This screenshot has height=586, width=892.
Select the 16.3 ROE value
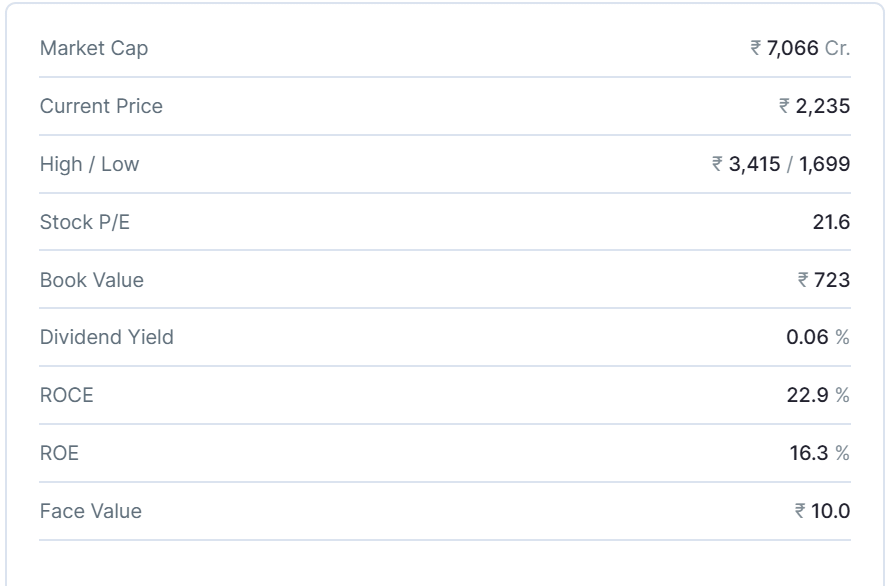pyautogui.click(x=809, y=453)
